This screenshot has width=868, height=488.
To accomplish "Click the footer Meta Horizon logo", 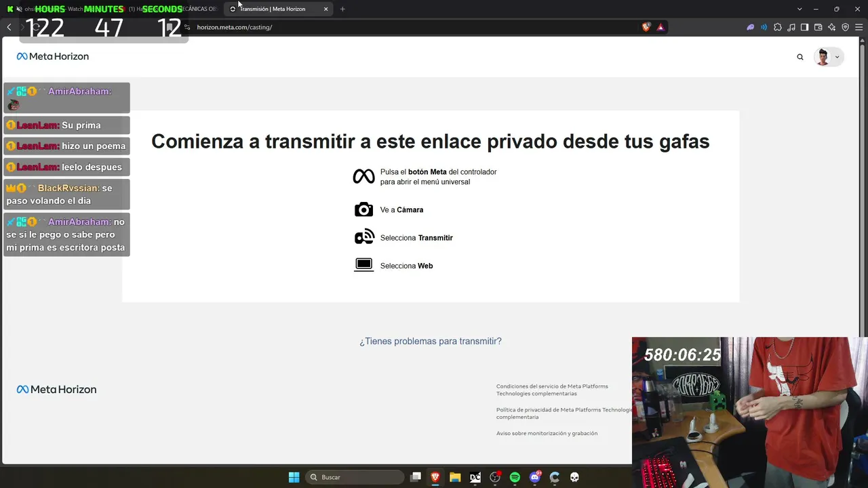I will click(56, 389).
